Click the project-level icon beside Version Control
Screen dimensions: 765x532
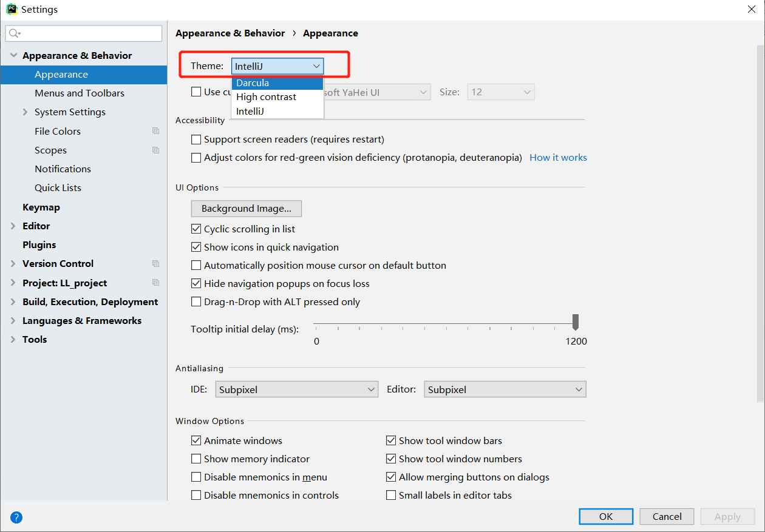tap(156, 264)
